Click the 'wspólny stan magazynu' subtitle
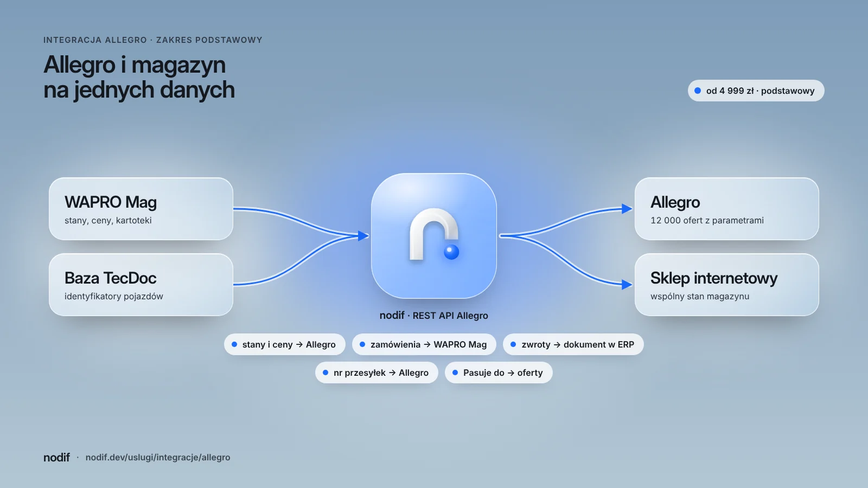This screenshot has width=868, height=488. (700, 296)
